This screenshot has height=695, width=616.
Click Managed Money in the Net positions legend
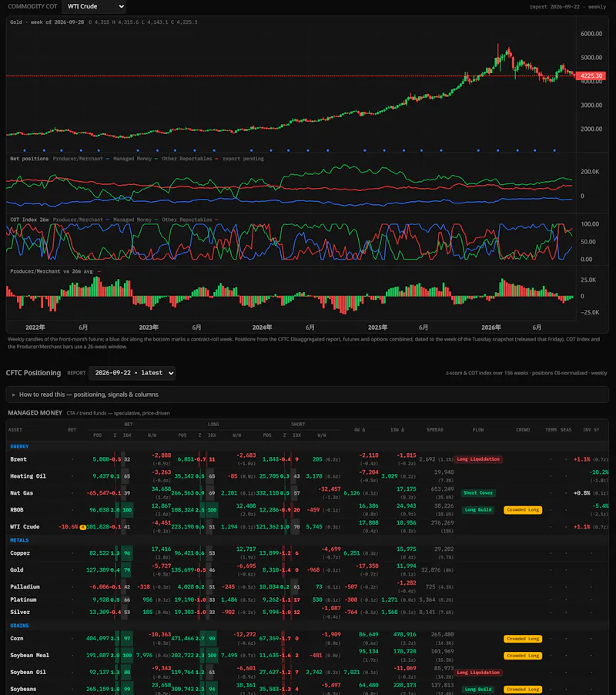132,159
